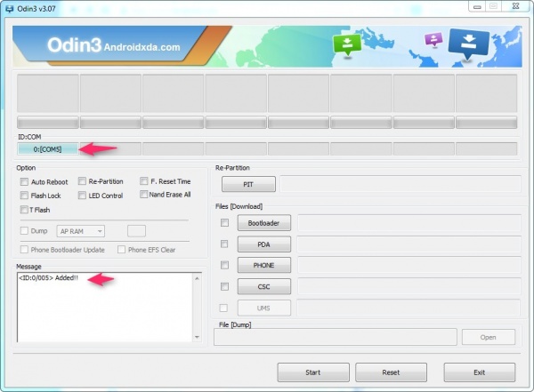
Task: Toggle the Dump checkbox
Action: pos(24,231)
